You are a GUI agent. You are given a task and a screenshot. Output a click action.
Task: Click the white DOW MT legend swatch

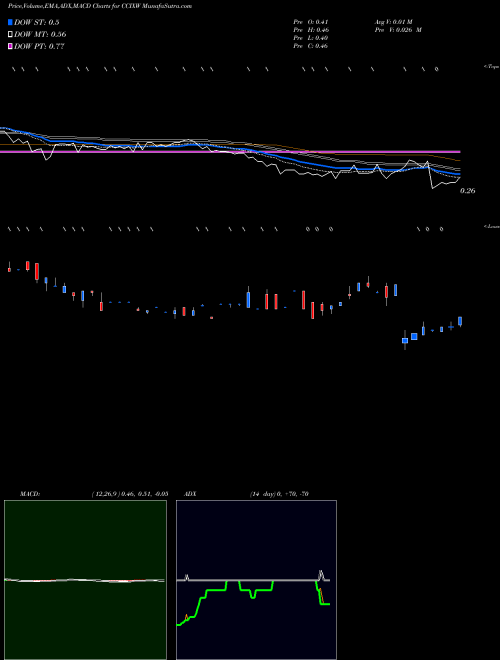click(x=10, y=35)
